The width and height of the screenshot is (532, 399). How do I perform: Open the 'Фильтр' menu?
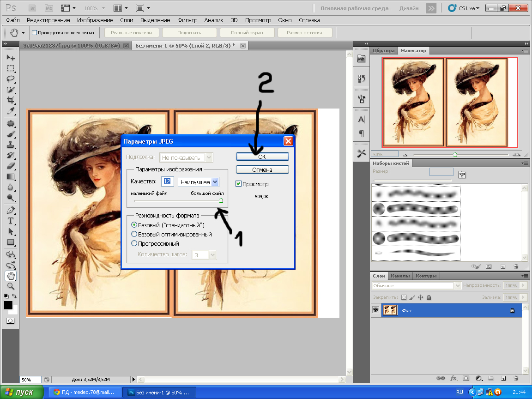187,20
